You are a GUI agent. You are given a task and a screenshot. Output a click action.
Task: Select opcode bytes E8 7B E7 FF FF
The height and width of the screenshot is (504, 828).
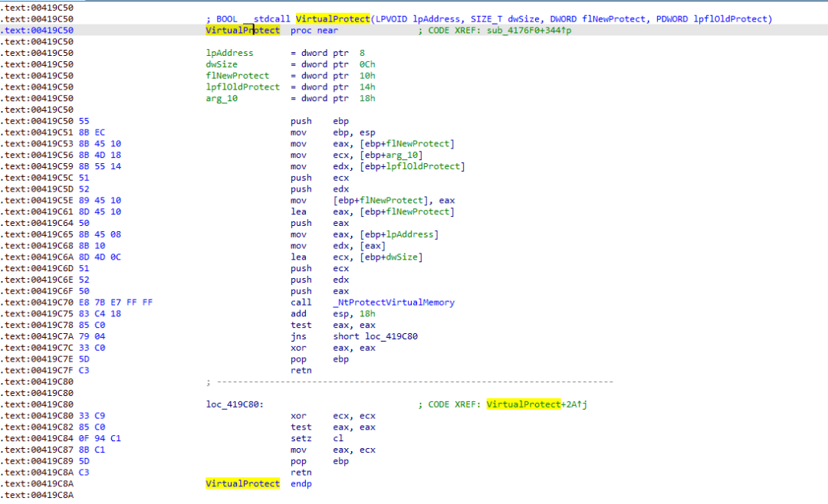(x=115, y=302)
